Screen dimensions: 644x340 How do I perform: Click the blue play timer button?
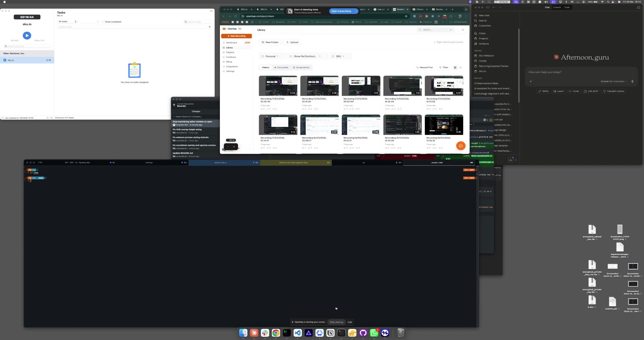[x=27, y=36]
